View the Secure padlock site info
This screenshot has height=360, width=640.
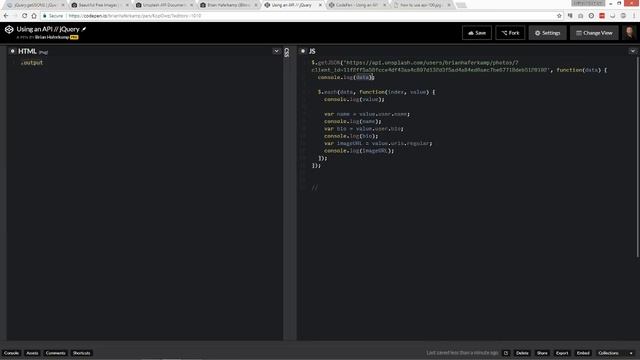(53, 16)
